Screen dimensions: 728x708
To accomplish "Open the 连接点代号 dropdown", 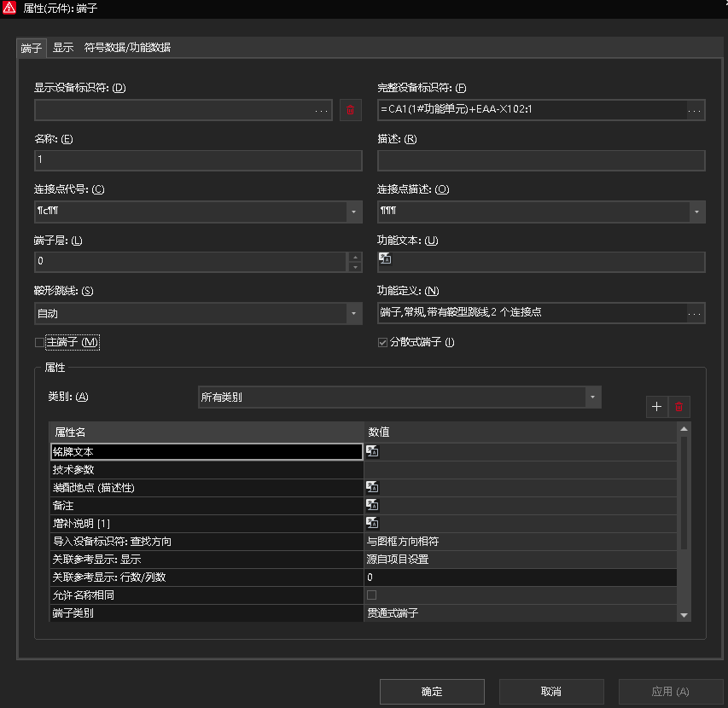I will point(353,212).
